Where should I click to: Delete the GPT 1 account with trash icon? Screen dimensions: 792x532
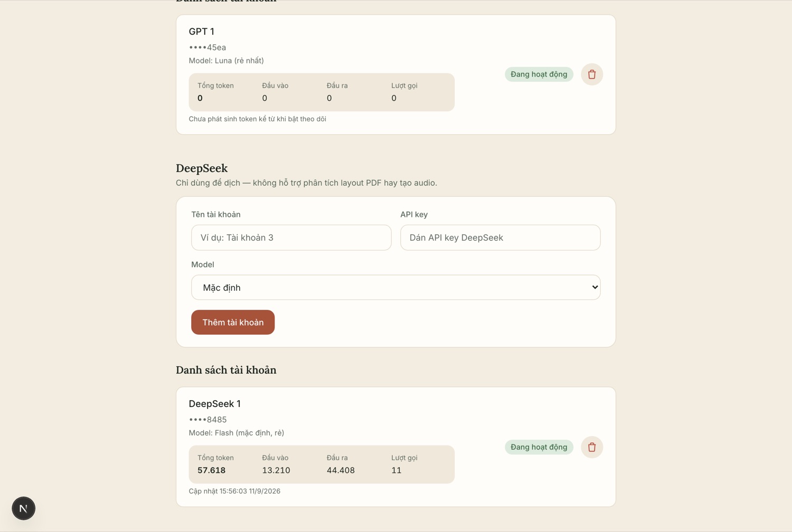(592, 74)
